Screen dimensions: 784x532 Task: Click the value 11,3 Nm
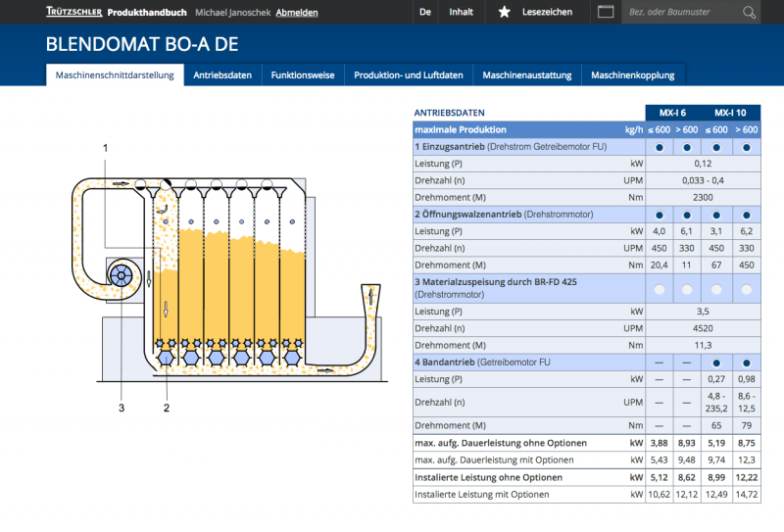point(703,346)
